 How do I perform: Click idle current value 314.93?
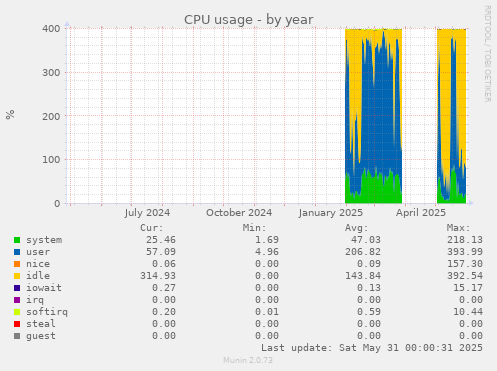coord(158,276)
